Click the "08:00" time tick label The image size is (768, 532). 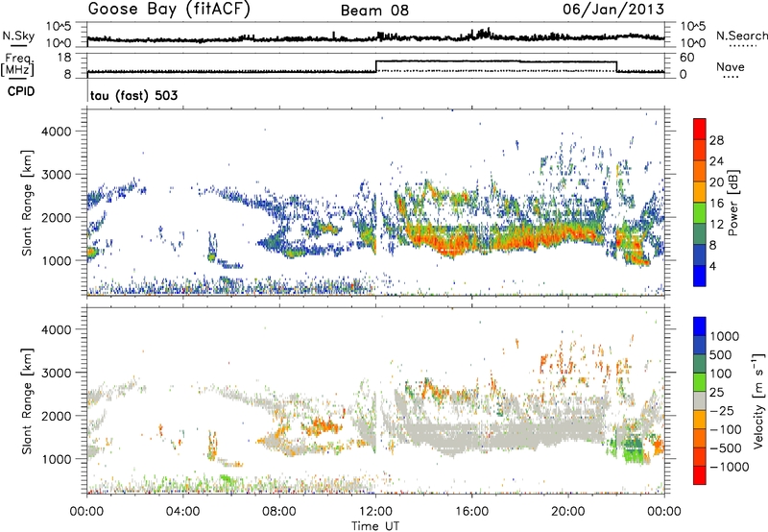[278, 512]
